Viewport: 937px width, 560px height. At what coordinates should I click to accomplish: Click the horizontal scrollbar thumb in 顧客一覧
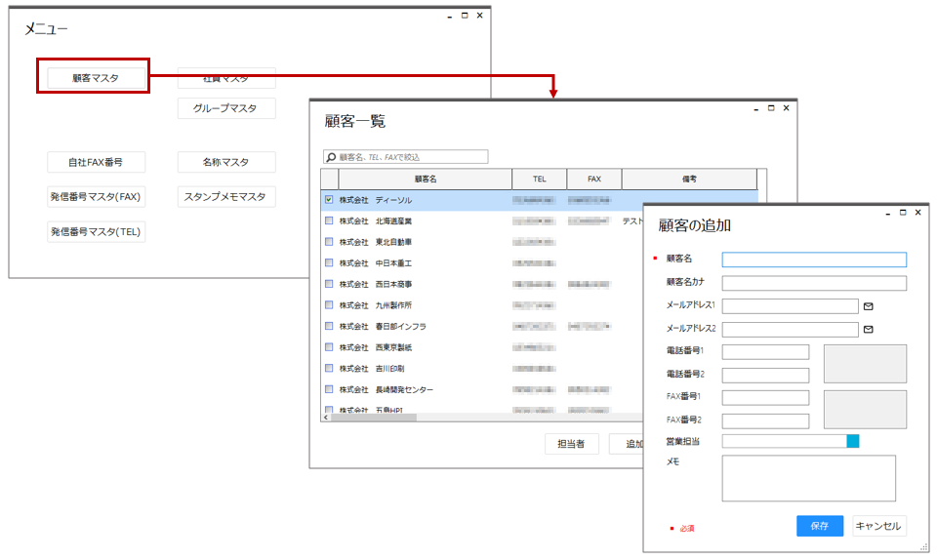pyautogui.click(x=374, y=418)
